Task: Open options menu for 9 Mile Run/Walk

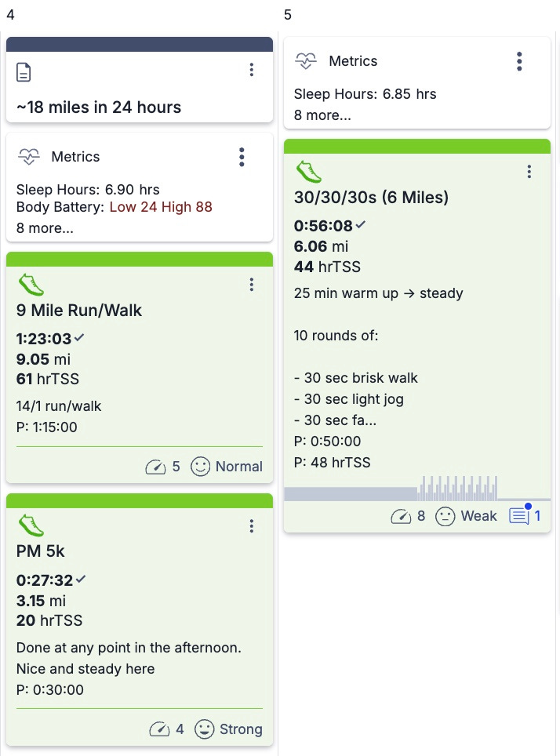Action: coord(251,285)
